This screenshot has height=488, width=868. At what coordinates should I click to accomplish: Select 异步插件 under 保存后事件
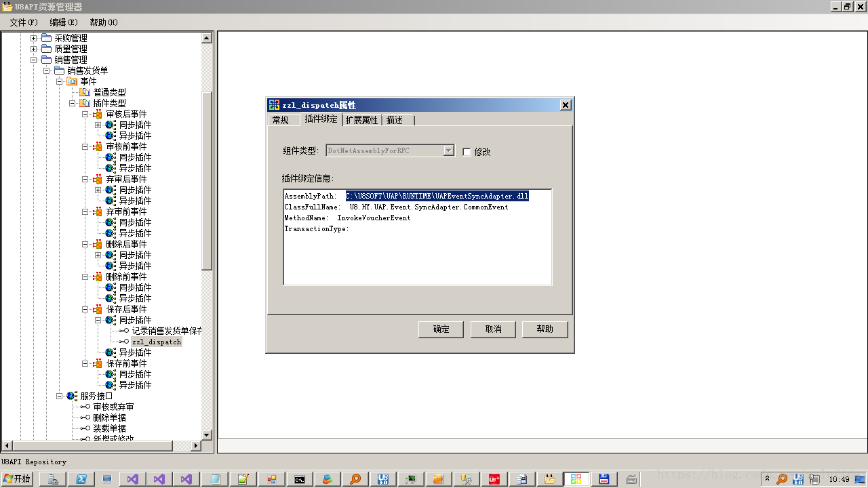pyautogui.click(x=136, y=352)
